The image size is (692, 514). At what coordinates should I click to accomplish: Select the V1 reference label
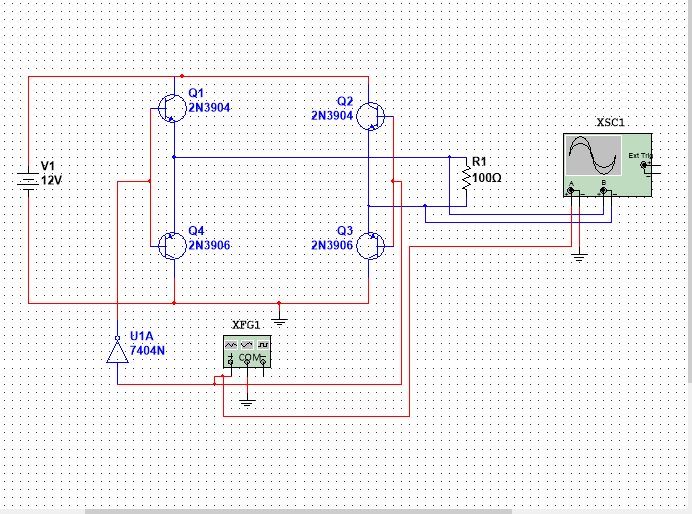coord(48,166)
